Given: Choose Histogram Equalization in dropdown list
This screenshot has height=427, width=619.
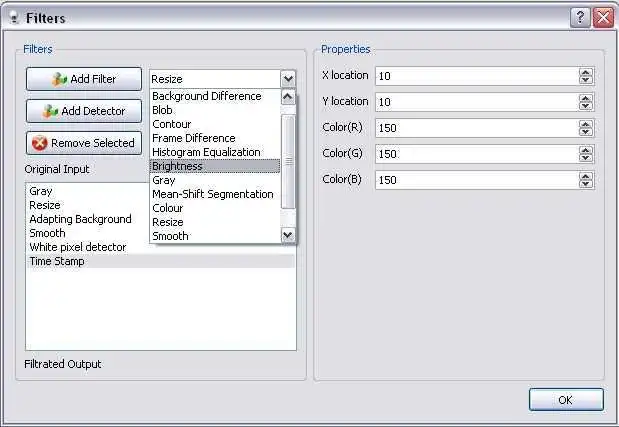Looking at the screenshot, I should coord(215,152).
